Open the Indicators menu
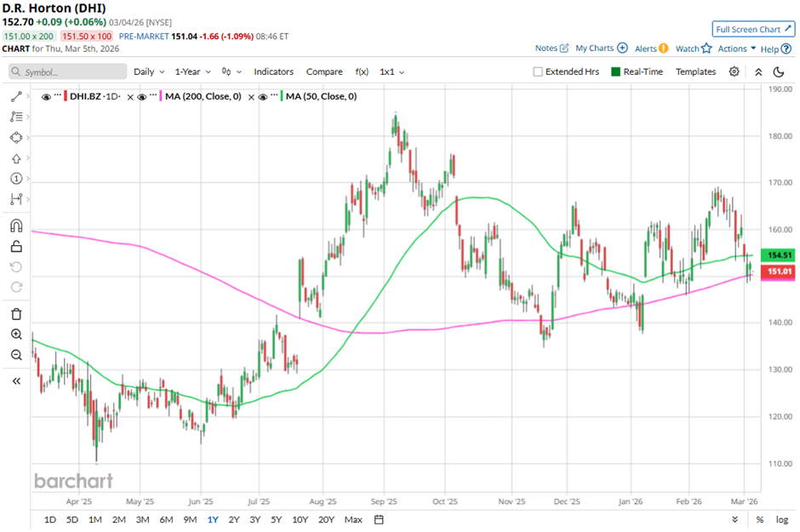This screenshot has width=800, height=532. pyautogui.click(x=273, y=72)
